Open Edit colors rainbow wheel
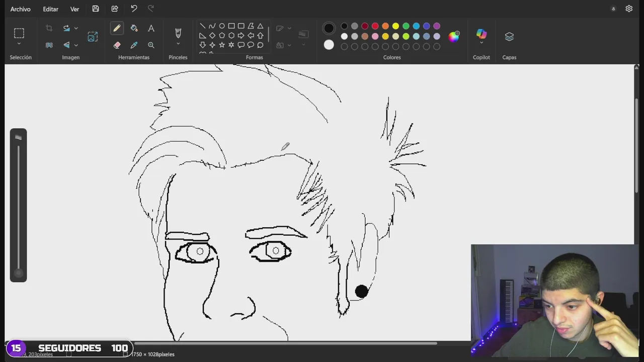 click(x=454, y=36)
